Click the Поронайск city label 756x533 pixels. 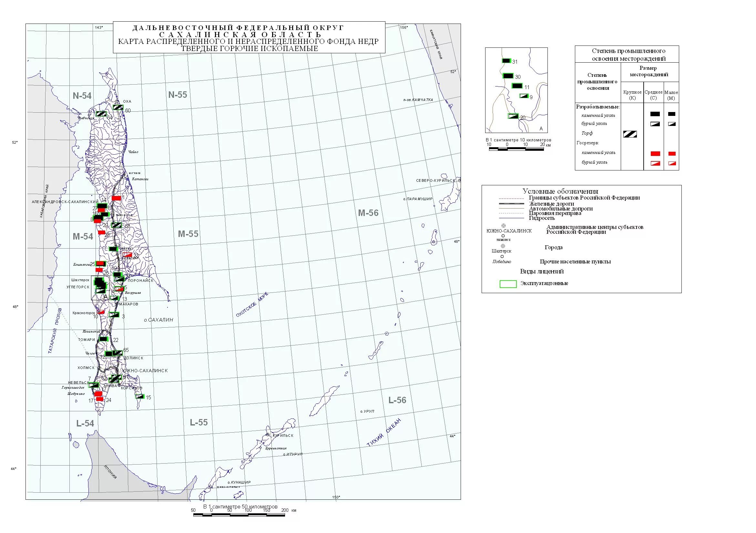140,281
